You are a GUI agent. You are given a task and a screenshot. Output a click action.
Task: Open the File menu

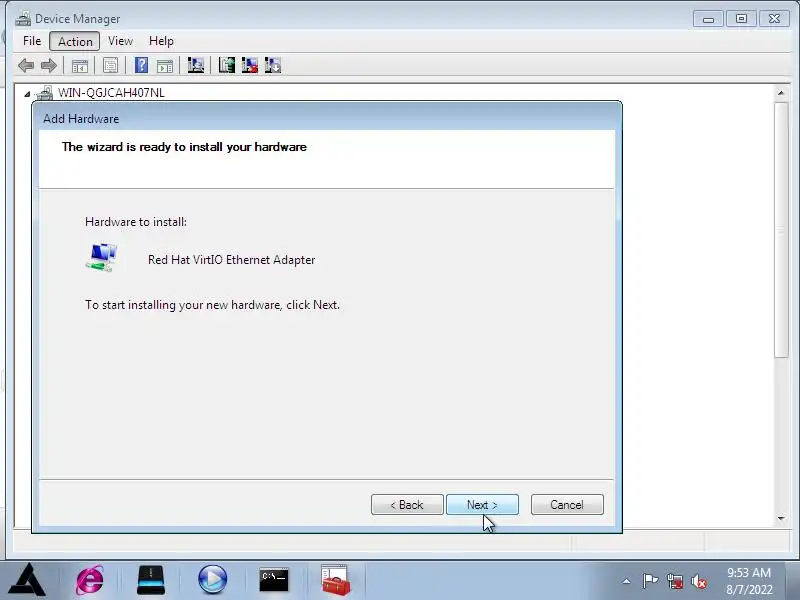pos(32,41)
